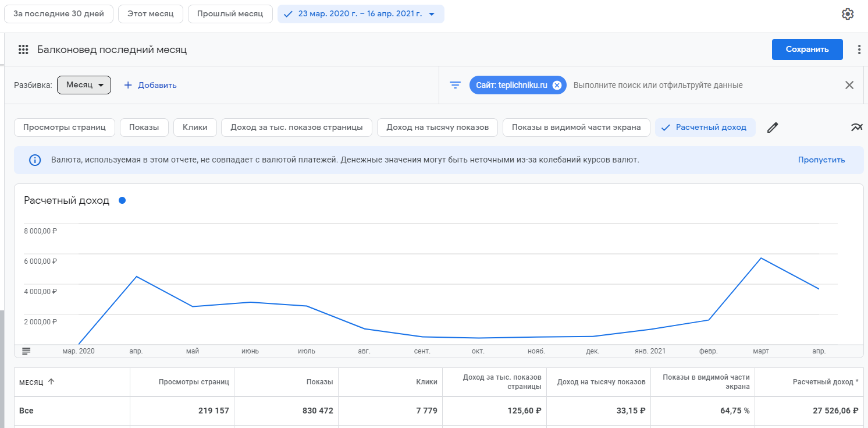
Task: Remove the teplichniku.ru site filter chip
Action: pyautogui.click(x=557, y=85)
